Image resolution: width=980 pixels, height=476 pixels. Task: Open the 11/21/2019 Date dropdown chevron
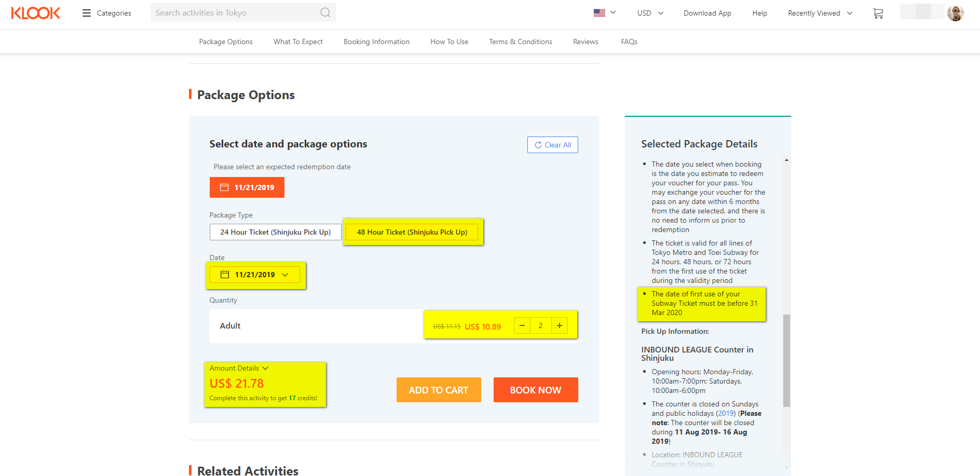click(285, 275)
